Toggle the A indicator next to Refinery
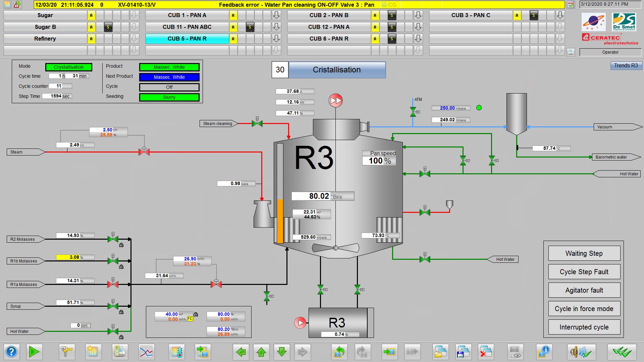The height and width of the screenshot is (362, 644). click(x=91, y=39)
